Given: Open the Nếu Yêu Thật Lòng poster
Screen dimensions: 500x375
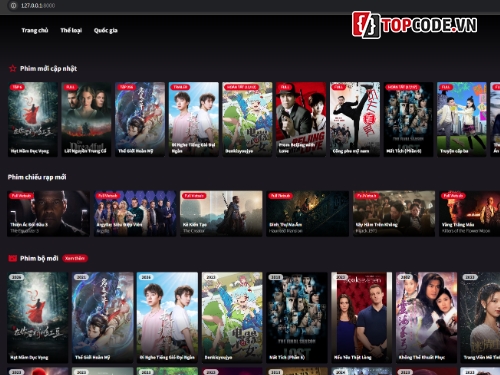Looking at the screenshot, I should (x=362, y=318).
